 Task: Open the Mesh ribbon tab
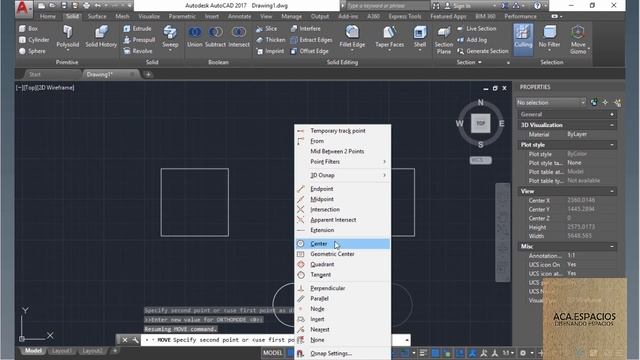[122, 16]
